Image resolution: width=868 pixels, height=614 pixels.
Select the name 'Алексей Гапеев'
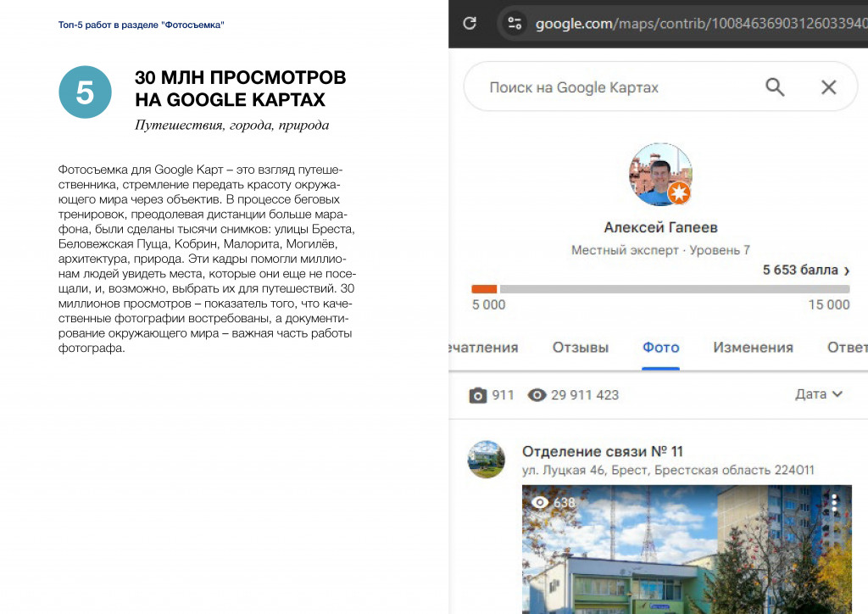coord(660,227)
